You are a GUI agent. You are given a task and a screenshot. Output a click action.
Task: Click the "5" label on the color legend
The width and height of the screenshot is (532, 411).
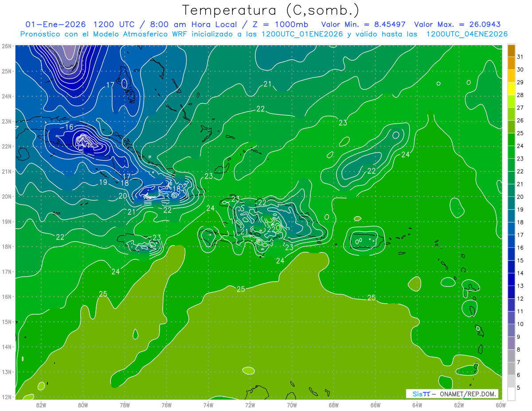click(x=519, y=388)
